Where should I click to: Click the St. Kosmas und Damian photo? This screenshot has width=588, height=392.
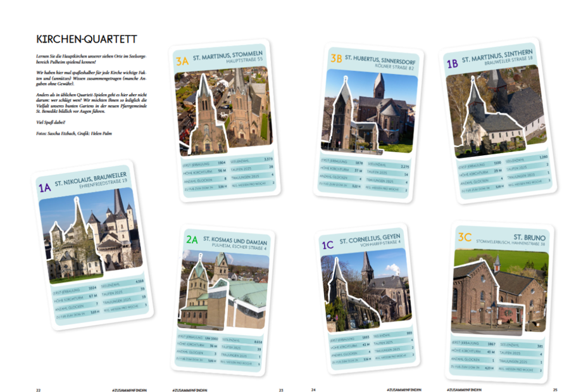tap(224, 290)
